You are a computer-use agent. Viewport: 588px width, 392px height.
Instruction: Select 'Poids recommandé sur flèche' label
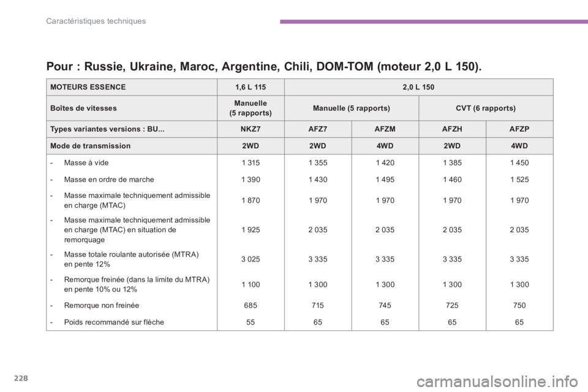coord(114,322)
